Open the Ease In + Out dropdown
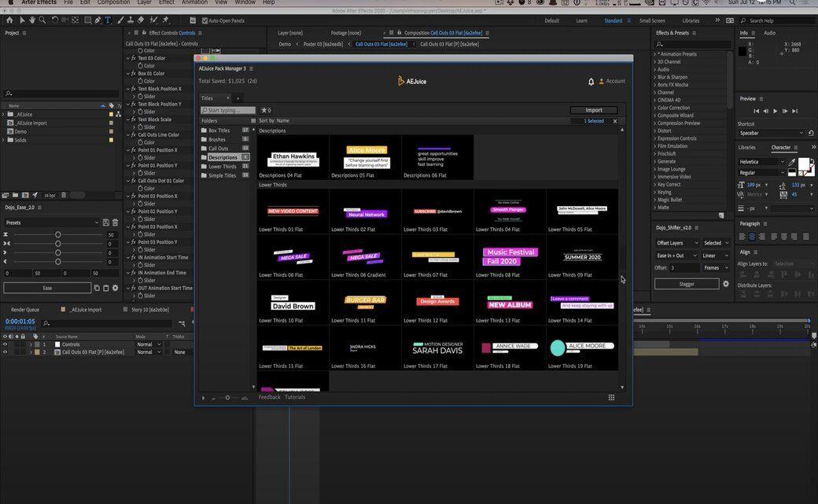Image resolution: width=818 pixels, height=504 pixels. coord(676,256)
